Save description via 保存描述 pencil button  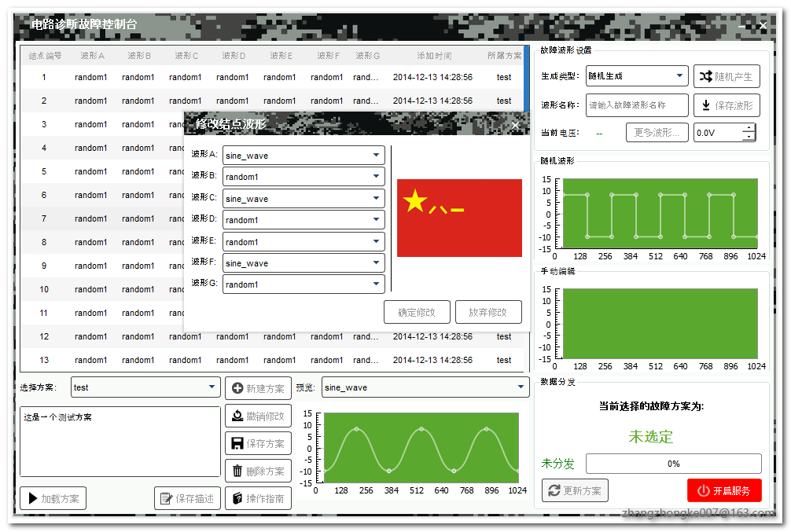[x=187, y=498]
